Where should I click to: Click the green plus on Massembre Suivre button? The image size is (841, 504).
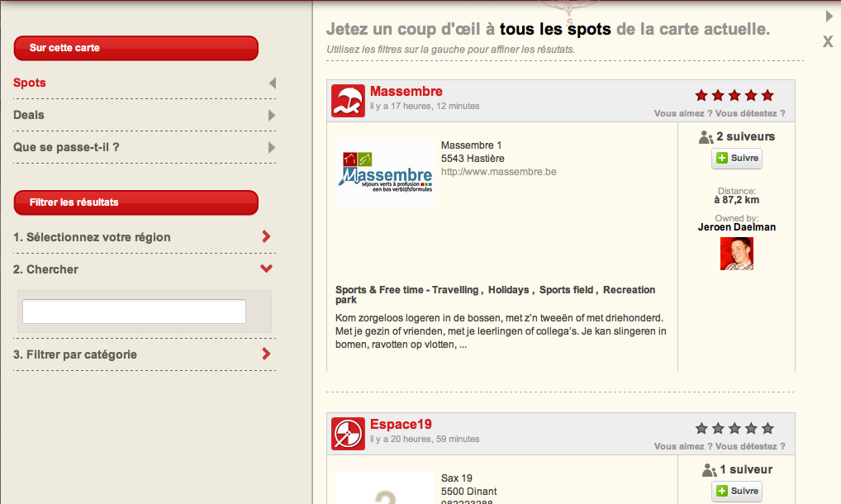point(722,158)
